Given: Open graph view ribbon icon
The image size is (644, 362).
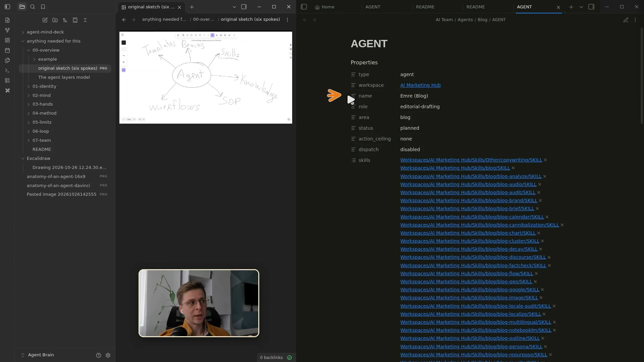Looking at the screenshot, I should (7, 30).
